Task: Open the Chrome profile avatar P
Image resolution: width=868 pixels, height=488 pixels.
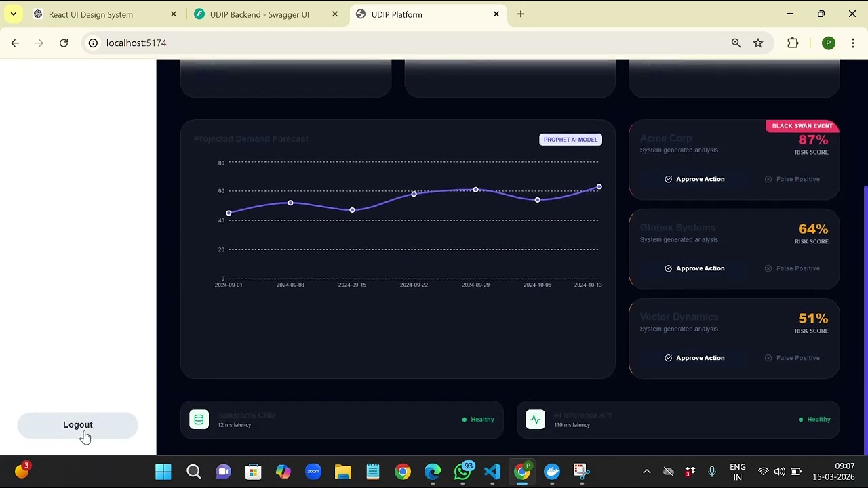Action: [x=828, y=43]
